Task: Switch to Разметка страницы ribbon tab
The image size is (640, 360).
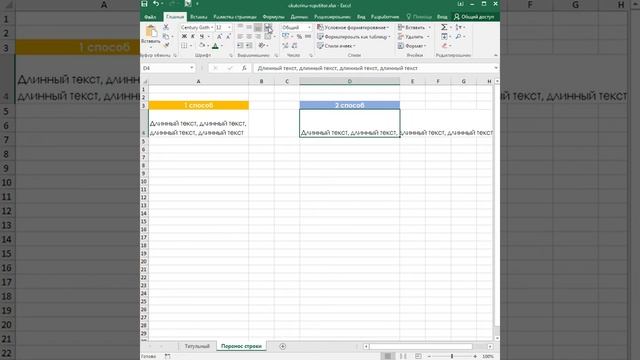Action: click(x=235, y=17)
